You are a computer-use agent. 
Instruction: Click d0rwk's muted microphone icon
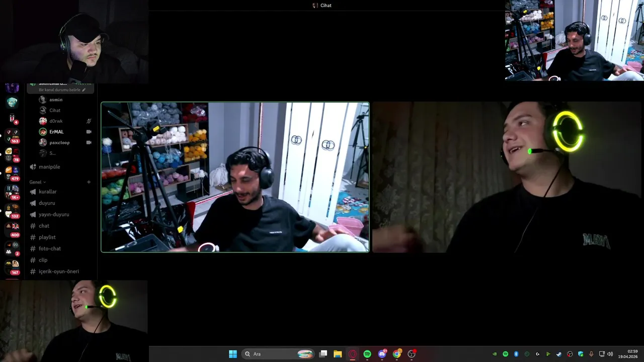[x=89, y=121]
